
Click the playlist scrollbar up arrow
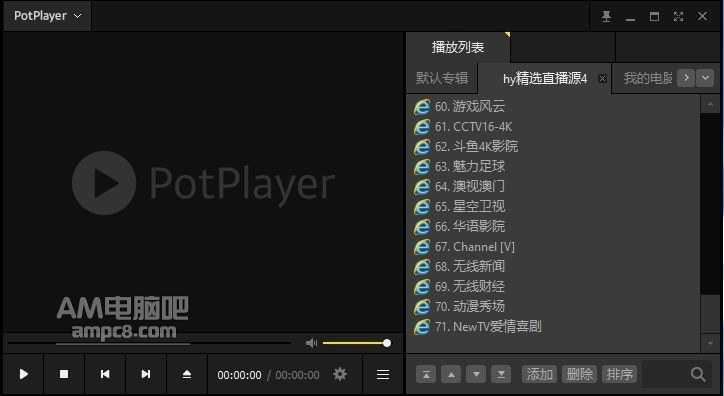tap(710, 104)
